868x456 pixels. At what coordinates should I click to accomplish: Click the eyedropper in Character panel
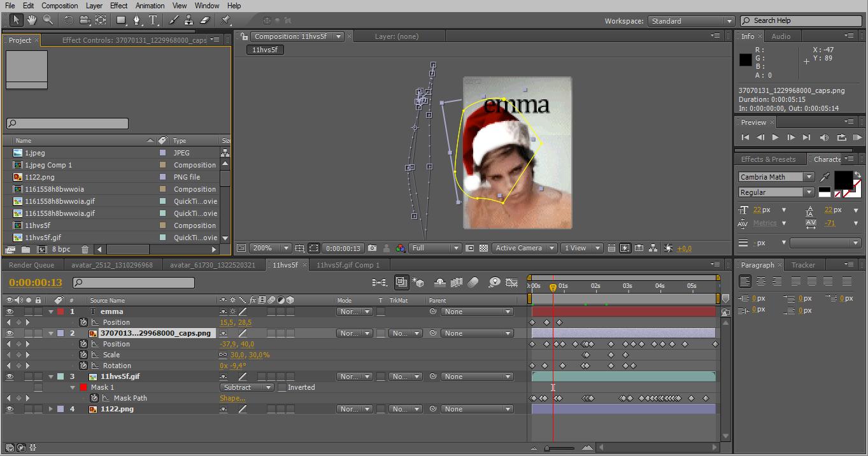coord(825,177)
